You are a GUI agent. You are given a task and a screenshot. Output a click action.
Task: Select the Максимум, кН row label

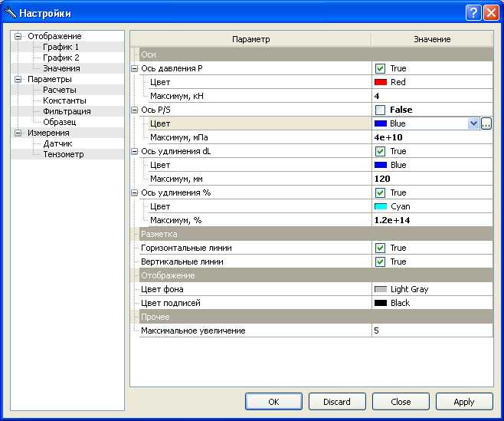click(177, 96)
